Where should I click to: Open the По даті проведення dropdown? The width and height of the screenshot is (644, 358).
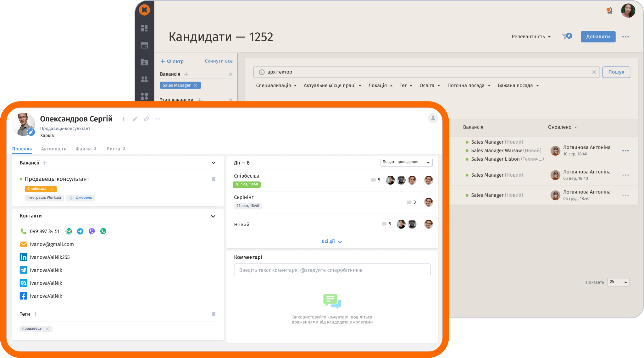[406, 162]
